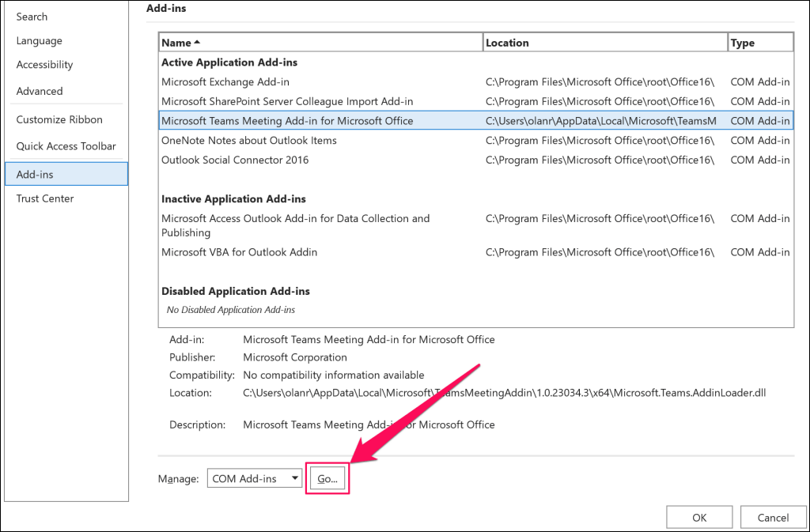Select the Add-ins category
Image resolution: width=810 pixels, height=532 pixels.
click(35, 174)
